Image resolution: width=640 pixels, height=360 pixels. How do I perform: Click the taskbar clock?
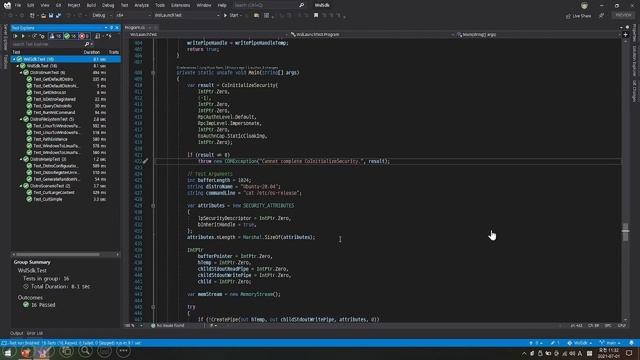(x=609, y=353)
